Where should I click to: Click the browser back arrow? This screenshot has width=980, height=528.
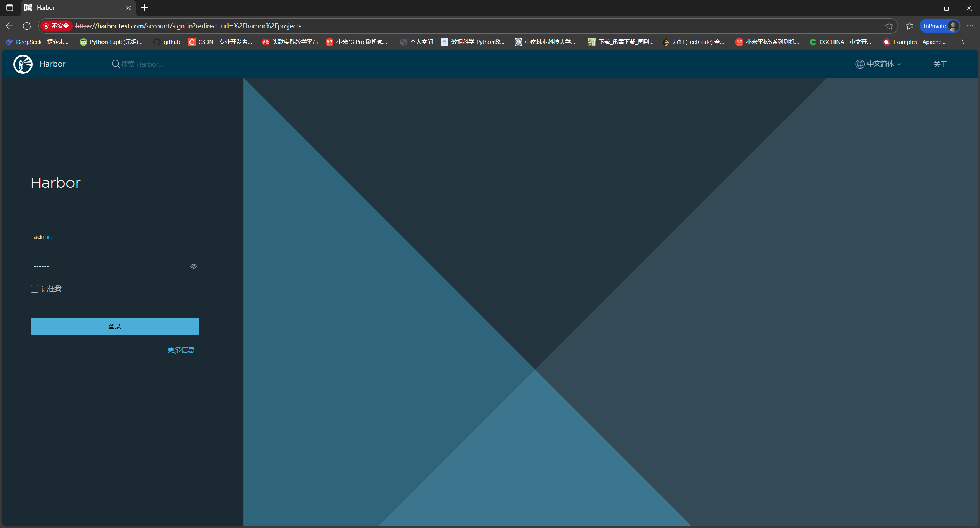tap(10, 26)
